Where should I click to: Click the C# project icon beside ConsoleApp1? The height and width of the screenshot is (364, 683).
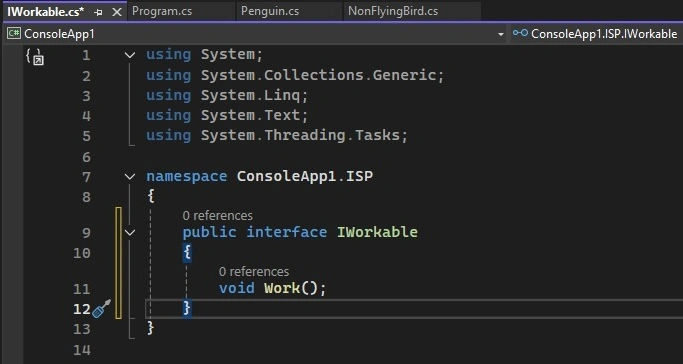coord(14,34)
